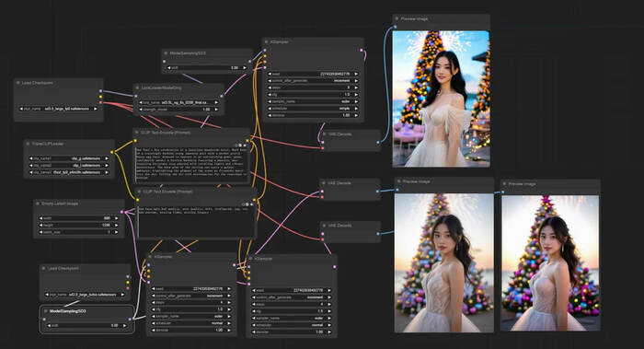Click left arrow to decrease strength_model
644x349 pixels.
tap(141, 110)
